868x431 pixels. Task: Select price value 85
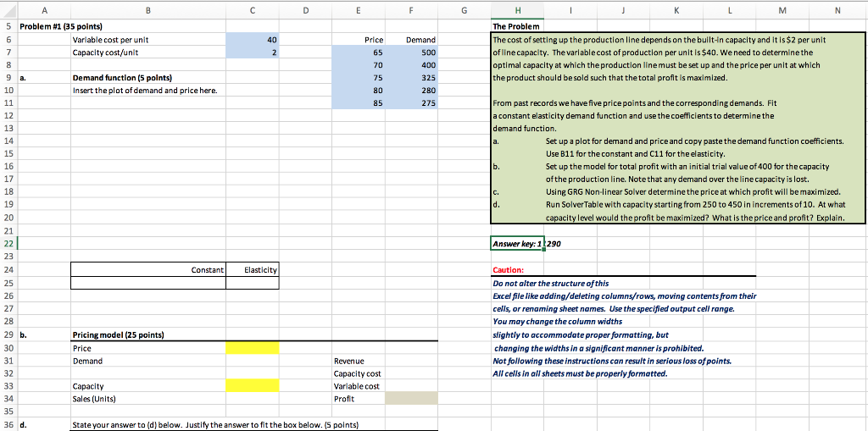pos(359,103)
